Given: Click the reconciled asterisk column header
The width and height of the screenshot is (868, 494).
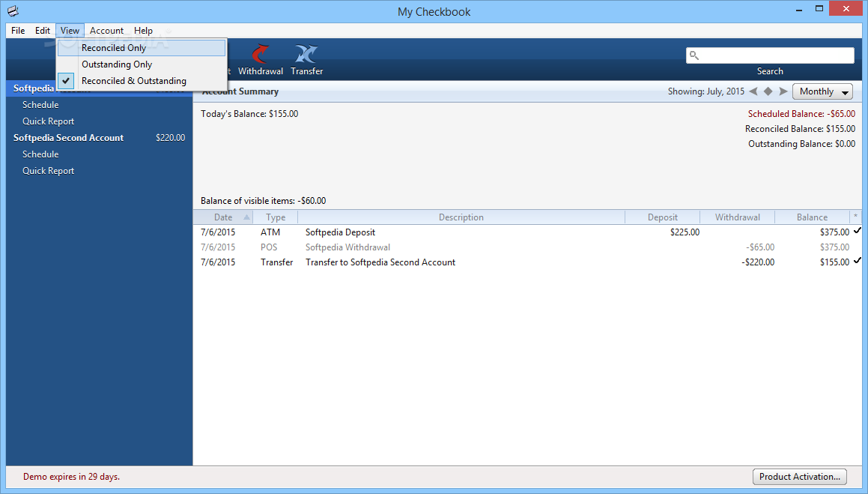Looking at the screenshot, I should tap(856, 217).
